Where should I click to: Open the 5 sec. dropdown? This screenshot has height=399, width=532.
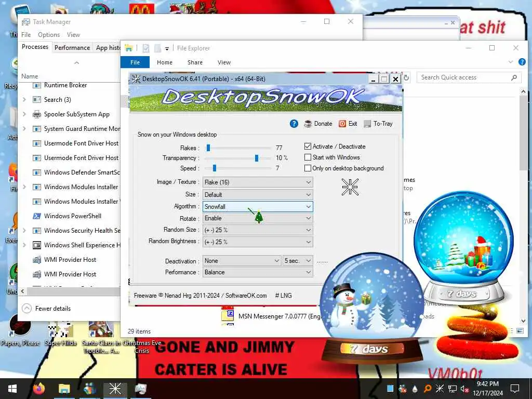(298, 261)
